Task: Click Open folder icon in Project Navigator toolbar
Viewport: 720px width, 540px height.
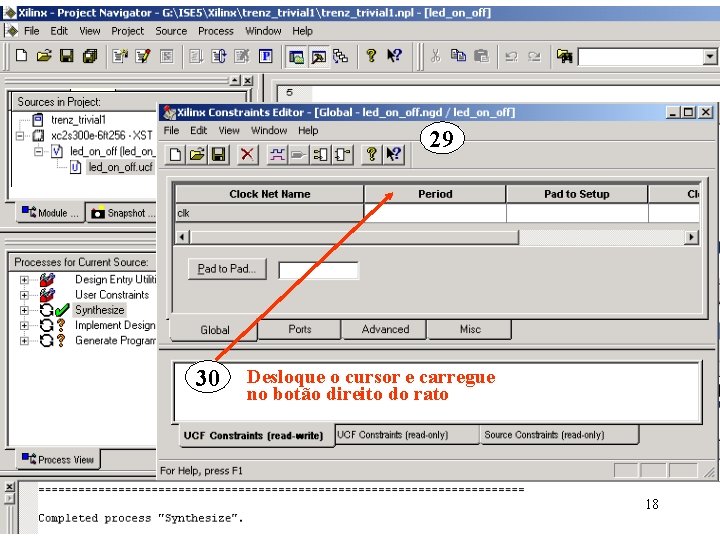Action: 44,56
